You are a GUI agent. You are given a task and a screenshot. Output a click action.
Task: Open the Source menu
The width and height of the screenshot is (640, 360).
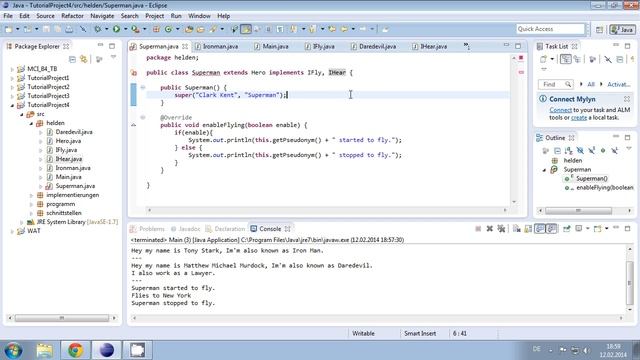45,16
